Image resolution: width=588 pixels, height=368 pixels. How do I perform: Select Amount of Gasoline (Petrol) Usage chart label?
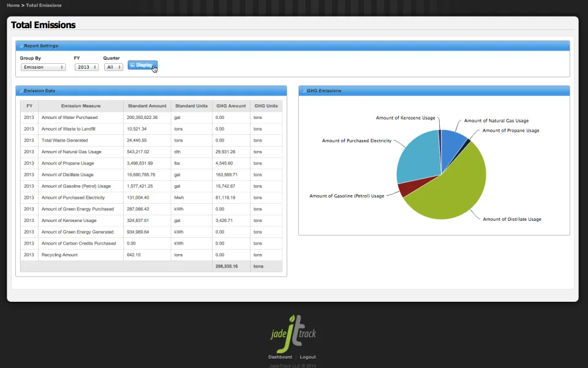(347, 196)
